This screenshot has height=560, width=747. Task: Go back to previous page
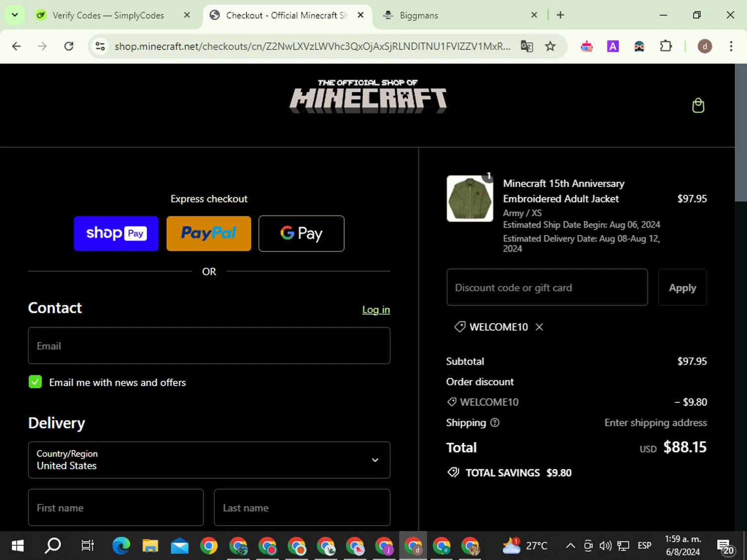tap(16, 46)
